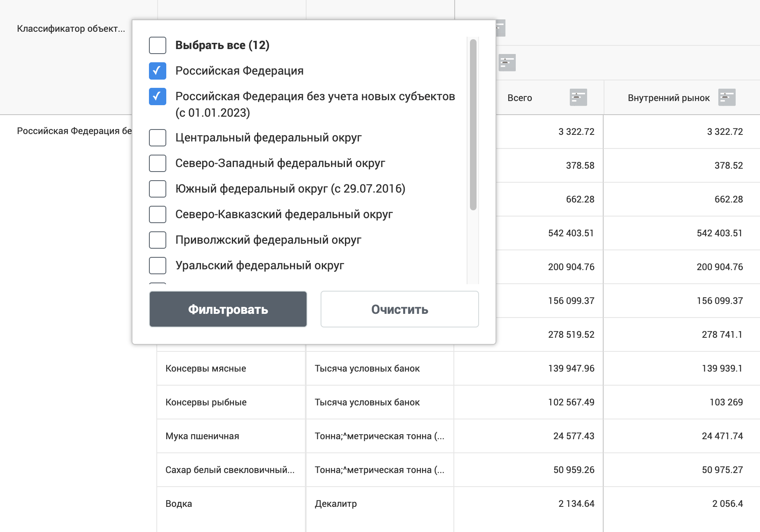Open the filter icon beside Внутренний рынок header
This screenshot has width=760, height=532.
[x=727, y=98]
